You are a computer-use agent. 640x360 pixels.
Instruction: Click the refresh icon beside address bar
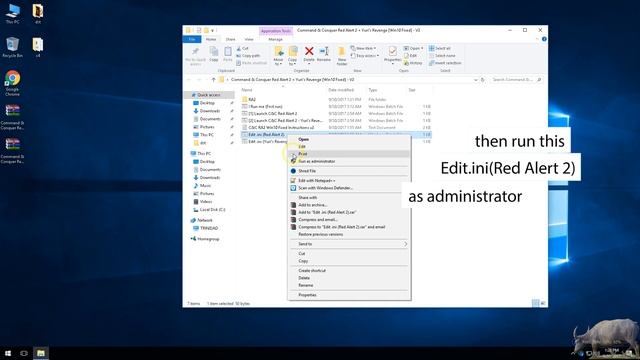click(482, 80)
